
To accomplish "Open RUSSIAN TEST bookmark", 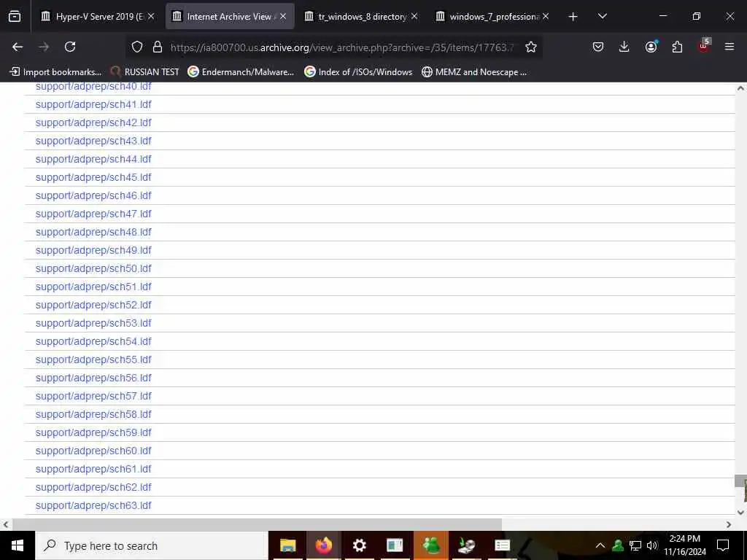I will click(x=145, y=72).
